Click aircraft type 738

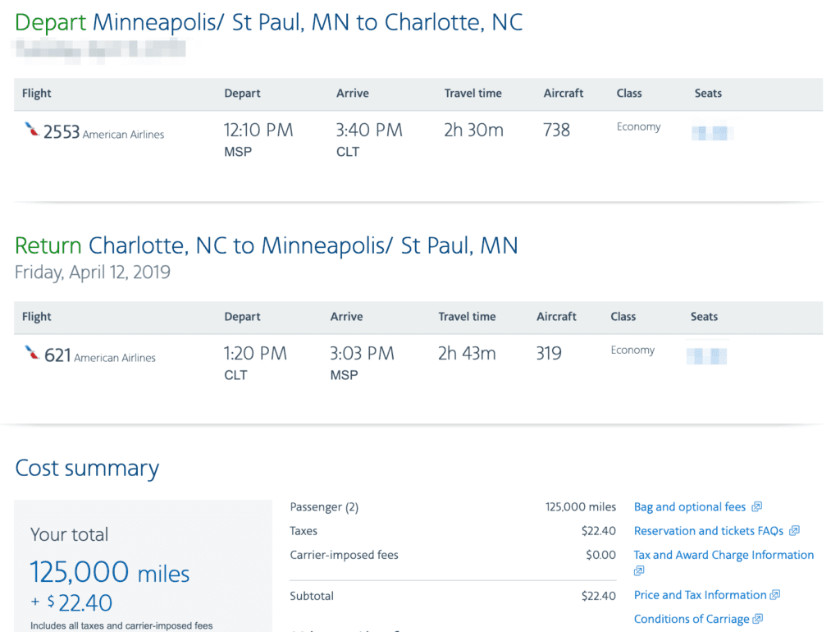click(556, 130)
